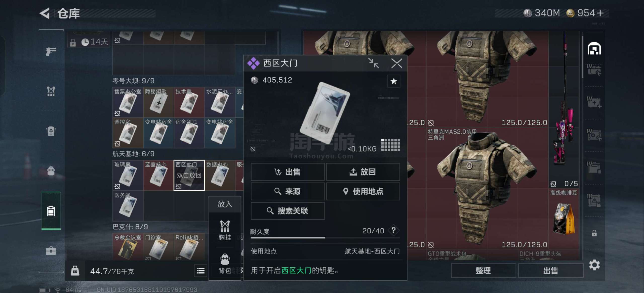Open the list view icon near weight
Viewport: 644px width, 293px height.
click(x=200, y=271)
